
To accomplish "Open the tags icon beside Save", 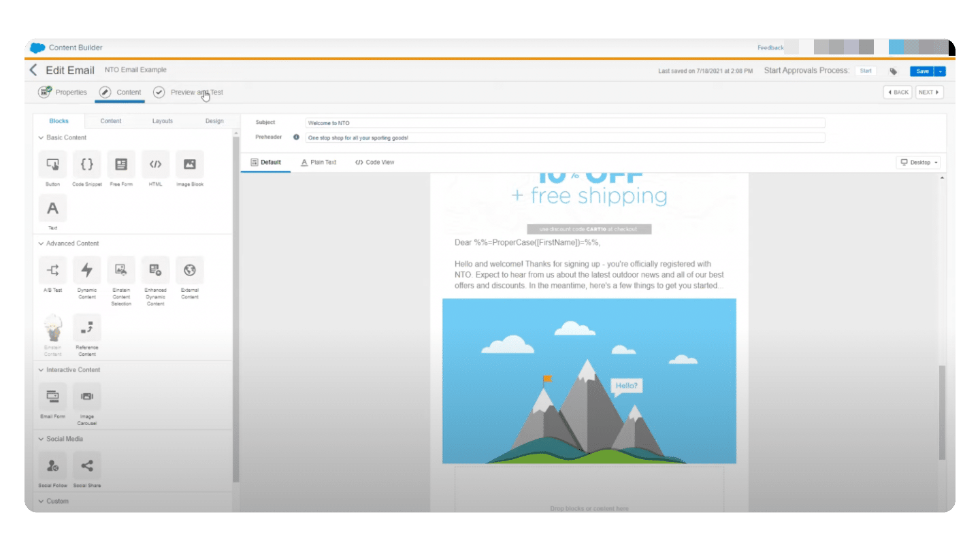I will (x=894, y=71).
